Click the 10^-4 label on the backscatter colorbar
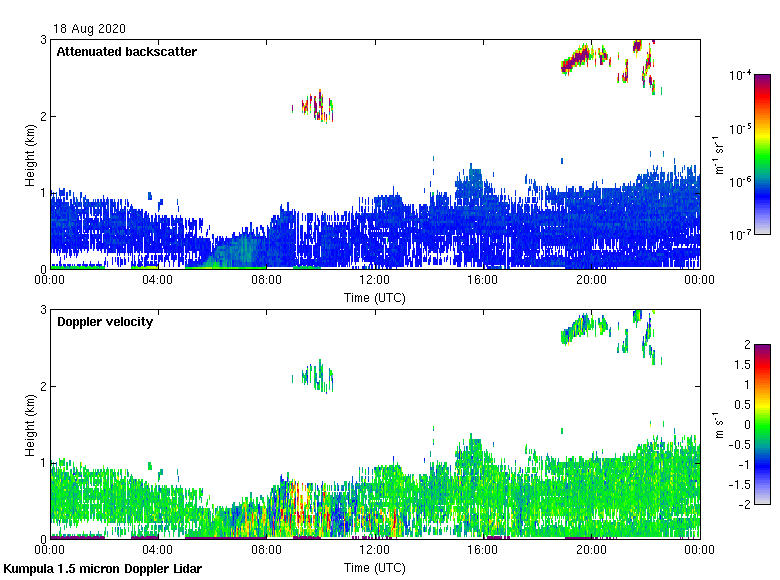The width and height of the screenshot is (780, 580). click(x=741, y=75)
